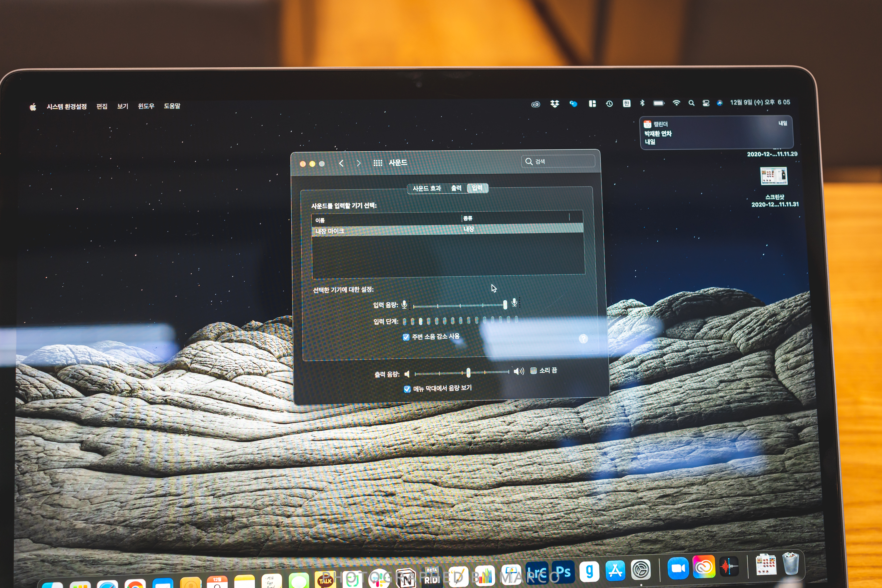The width and height of the screenshot is (882, 588).
Task: Switch to the 출력 tab
Action: [x=456, y=188]
